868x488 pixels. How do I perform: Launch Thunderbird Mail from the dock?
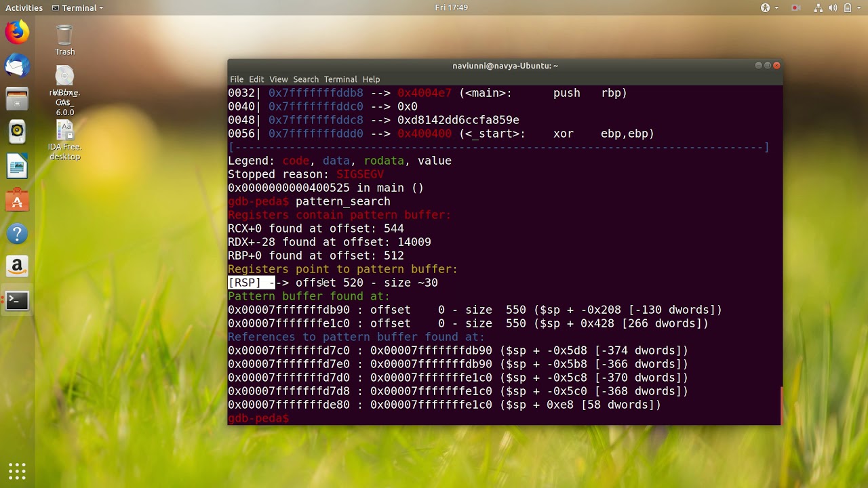[x=17, y=66]
